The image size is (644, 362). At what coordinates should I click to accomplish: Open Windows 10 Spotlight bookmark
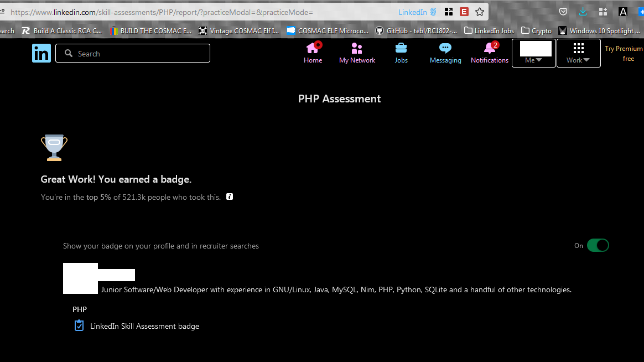click(x=600, y=31)
